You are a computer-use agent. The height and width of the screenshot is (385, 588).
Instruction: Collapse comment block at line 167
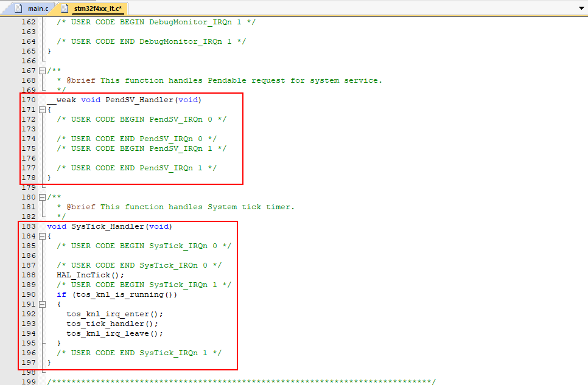point(43,71)
